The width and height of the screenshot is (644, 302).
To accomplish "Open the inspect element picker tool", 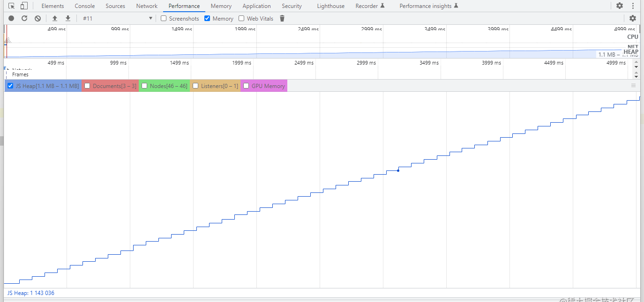I will click(12, 6).
